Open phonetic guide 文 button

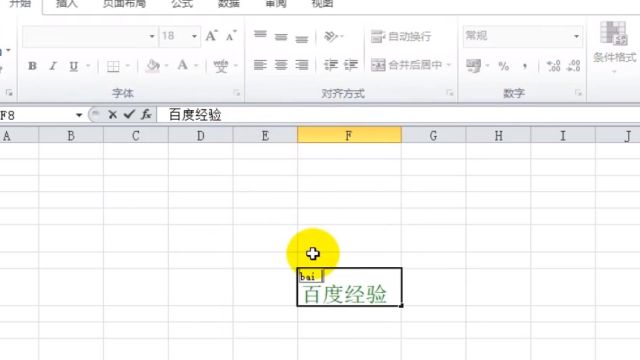pos(221,66)
